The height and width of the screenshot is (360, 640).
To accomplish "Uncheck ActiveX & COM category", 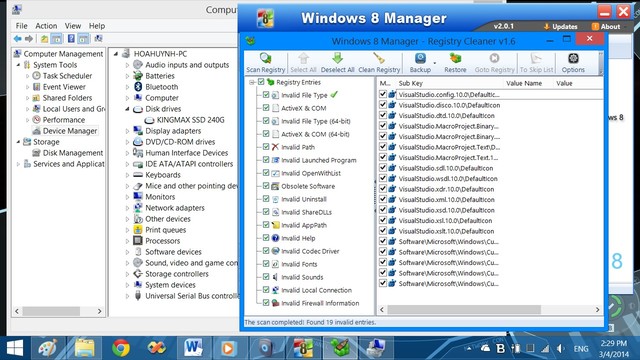I will pyautogui.click(x=266, y=108).
